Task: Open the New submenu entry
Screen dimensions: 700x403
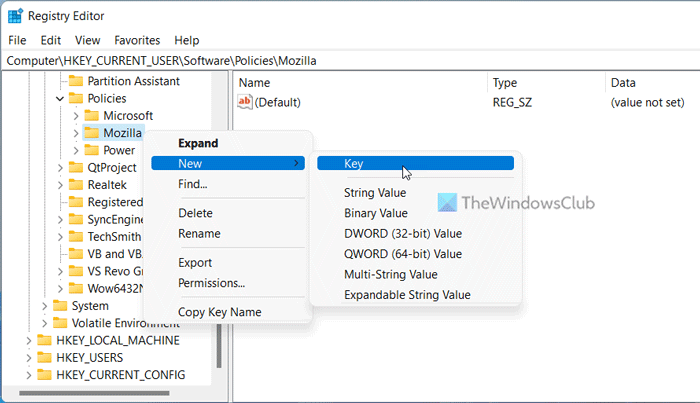Action: (x=228, y=163)
